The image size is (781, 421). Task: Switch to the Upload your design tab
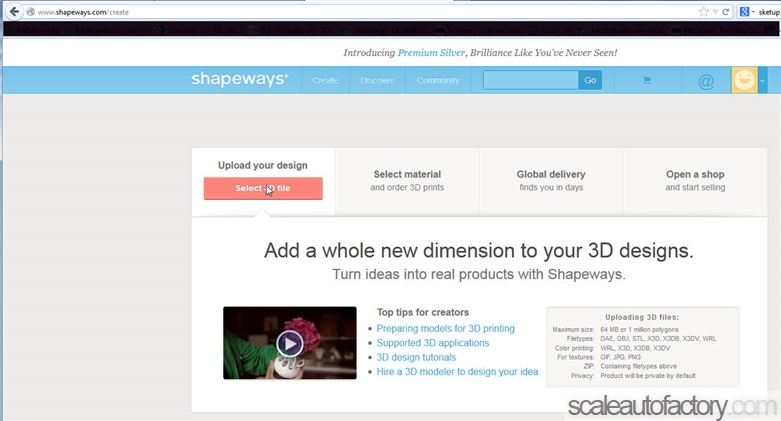[263, 165]
